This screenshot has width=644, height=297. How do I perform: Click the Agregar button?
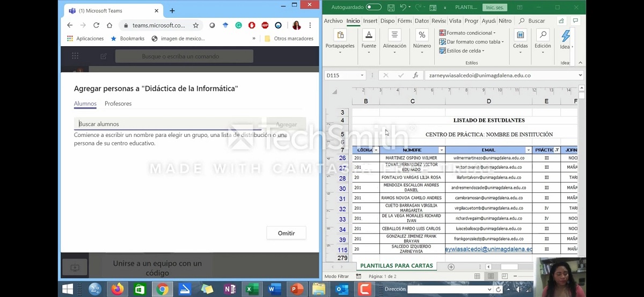(286, 124)
